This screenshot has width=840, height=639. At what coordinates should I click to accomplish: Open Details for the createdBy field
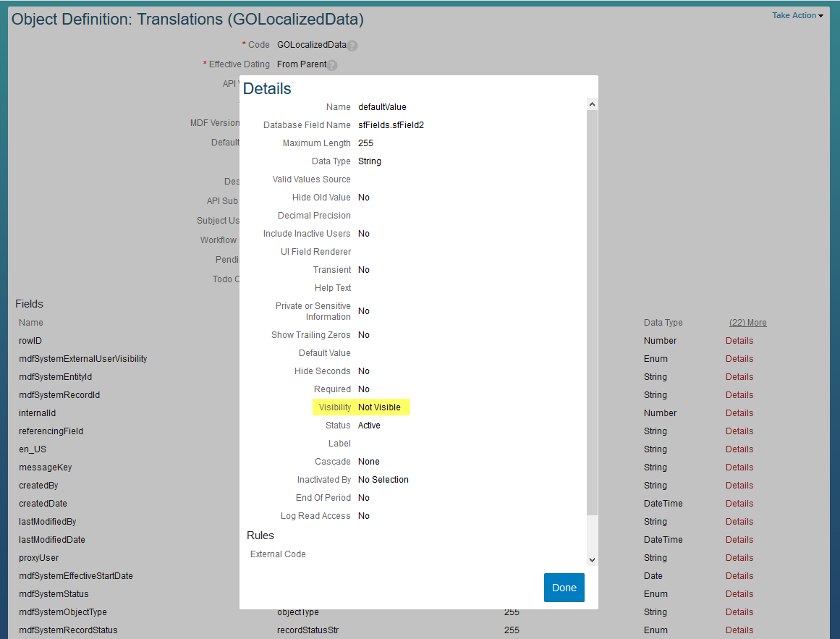click(739, 486)
